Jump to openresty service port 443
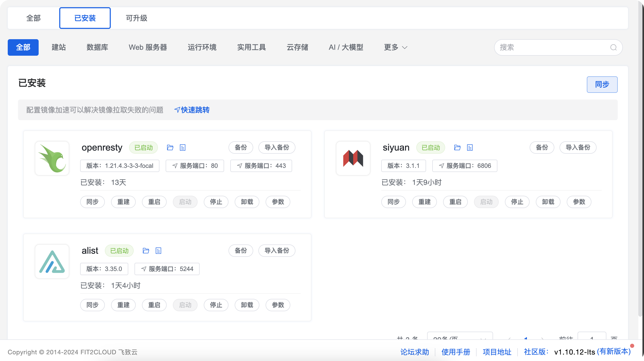The width and height of the screenshot is (644, 361). pyautogui.click(x=261, y=166)
